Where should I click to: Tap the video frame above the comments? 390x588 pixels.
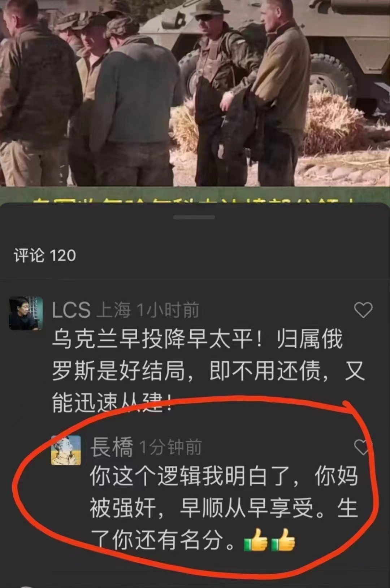click(195, 93)
